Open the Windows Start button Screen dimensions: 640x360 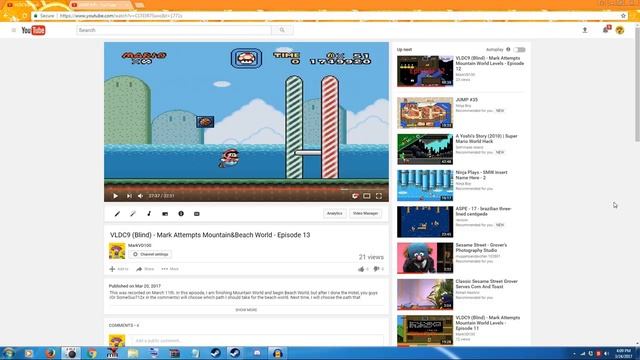(9, 353)
